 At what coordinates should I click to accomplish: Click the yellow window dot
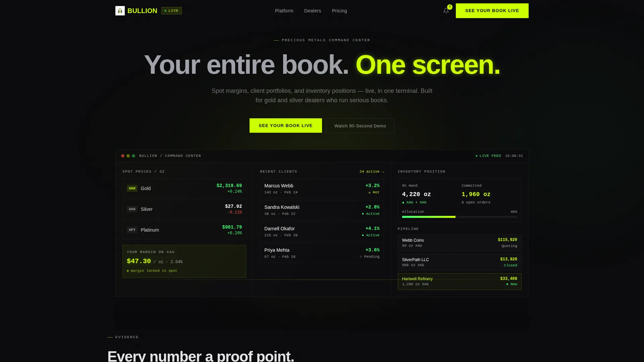pos(128,156)
